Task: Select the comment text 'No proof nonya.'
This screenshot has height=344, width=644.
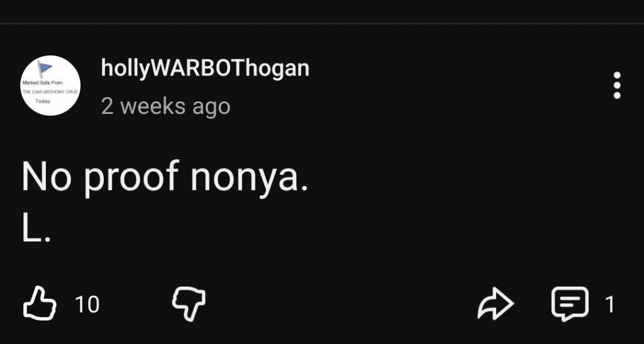Action: [x=165, y=177]
